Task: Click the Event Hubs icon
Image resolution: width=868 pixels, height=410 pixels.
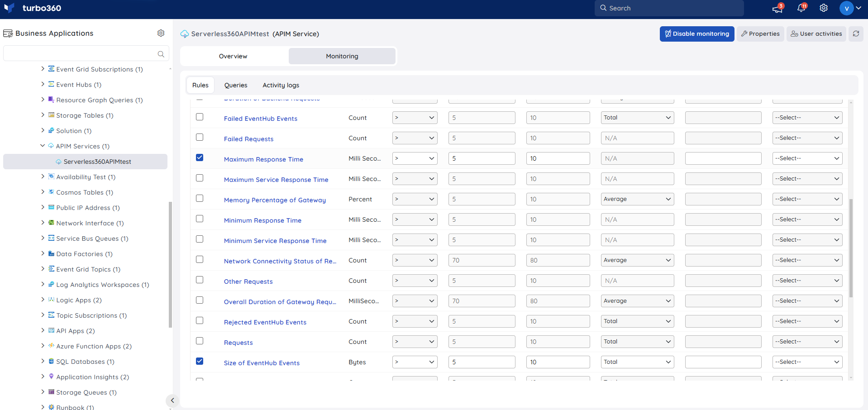Action: coord(51,84)
